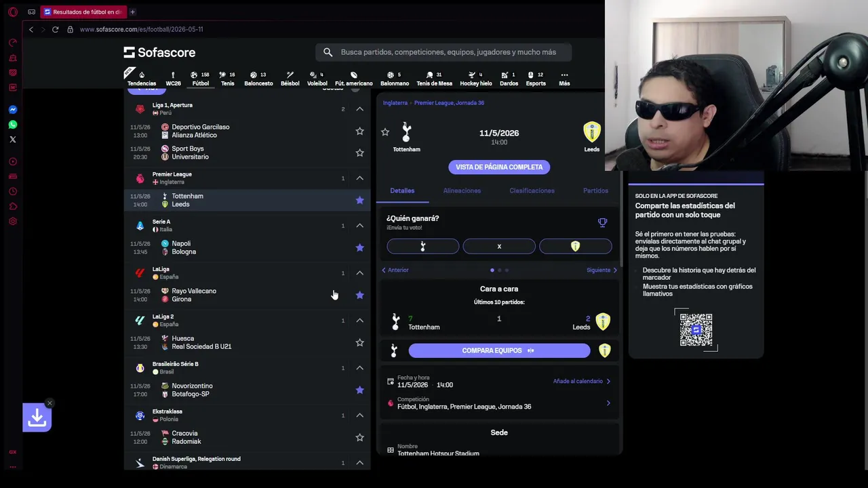Open Tenis de Mesa sport
Screen dimensions: 868x488
pos(434,79)
